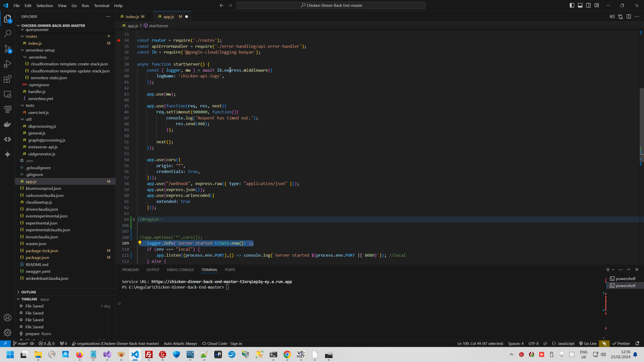Click the Split Editor Right icon
The width and height of the screenshot is (644, 362).
(629, 17)
